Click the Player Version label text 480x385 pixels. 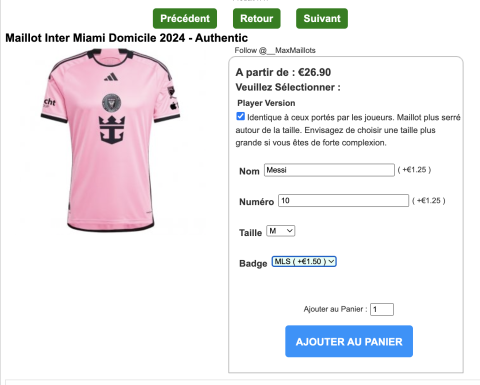pyautogui.click(x=266, y=103)
